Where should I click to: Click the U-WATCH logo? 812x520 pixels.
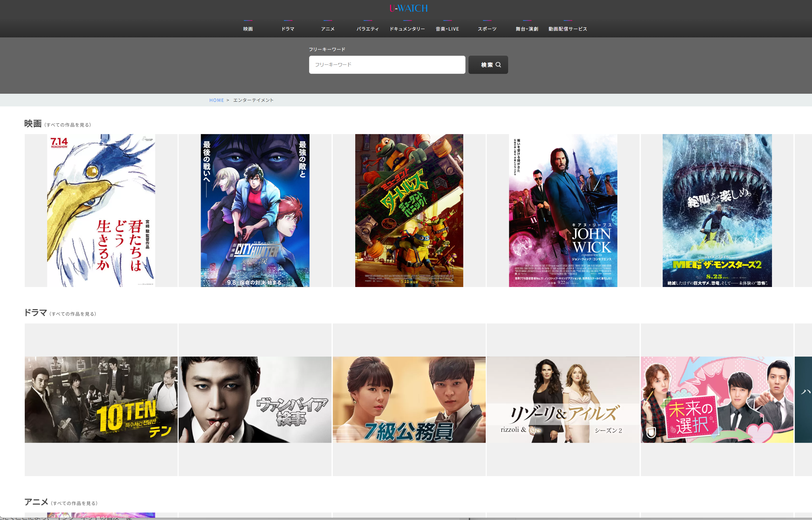pos(408,8)
